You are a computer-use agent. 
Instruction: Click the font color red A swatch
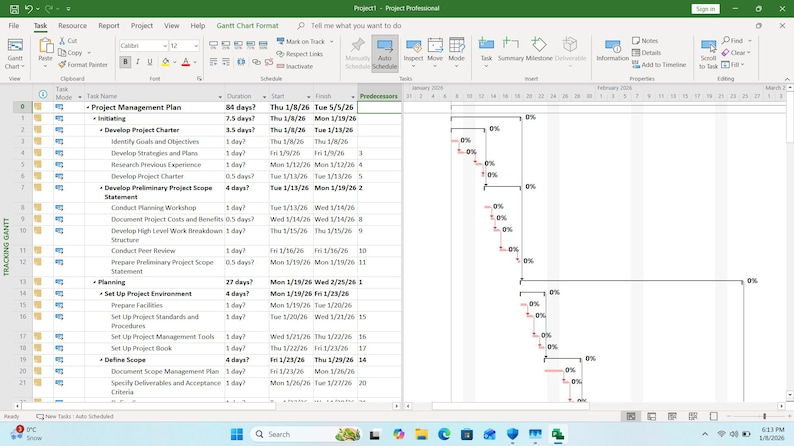pyautogui.click(x=186, y=62)
